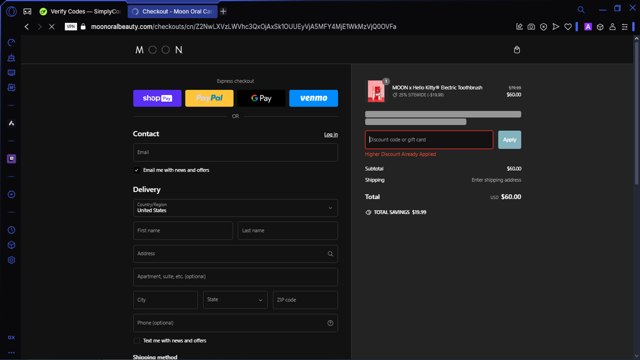Focus the Apartment, suite field

click(x=235, y=277)
